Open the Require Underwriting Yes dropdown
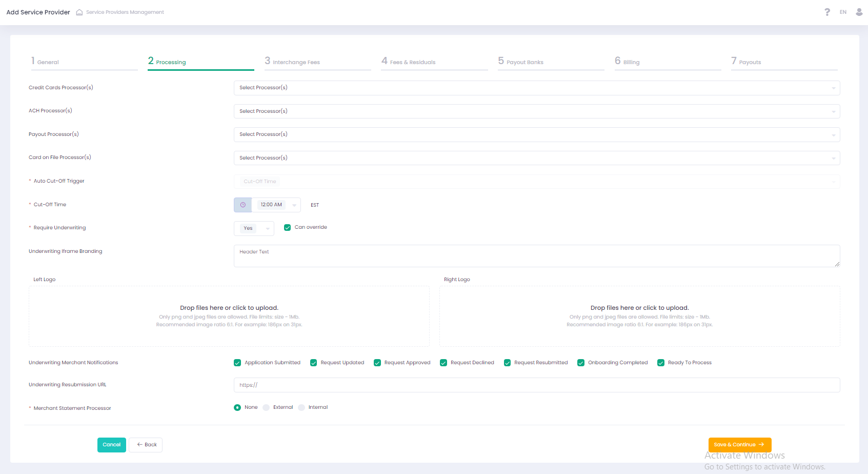This screenshot has height=474, width=868. click(254, 228)
